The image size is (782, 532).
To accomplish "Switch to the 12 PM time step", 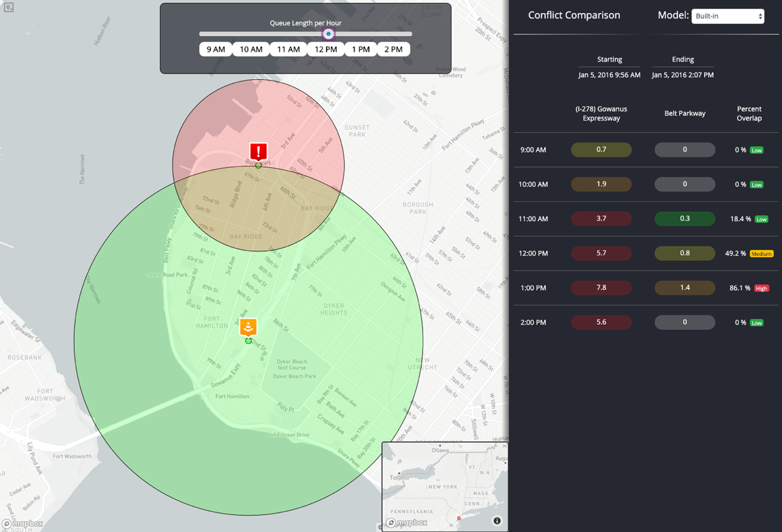I will point(325,49).
